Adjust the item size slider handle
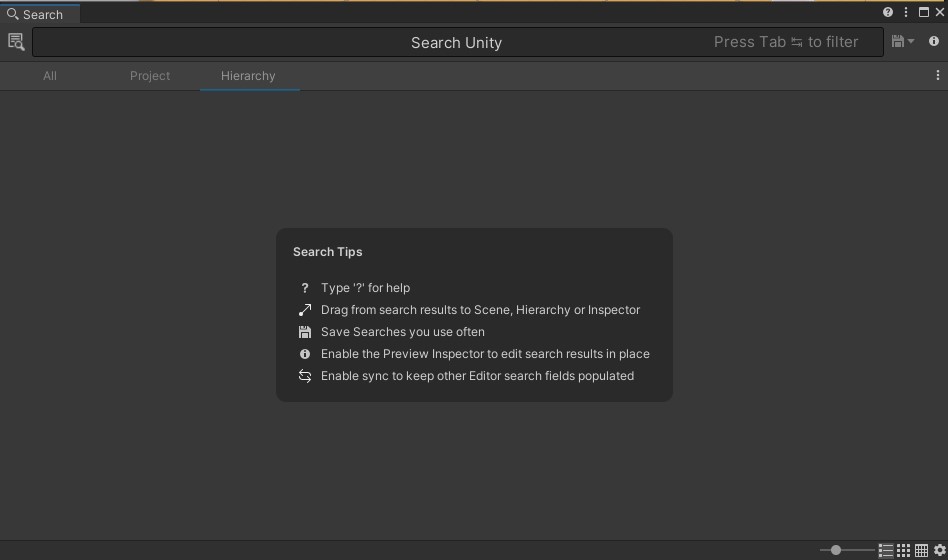This screenshot has width=948, height=560. click(836, 550)
